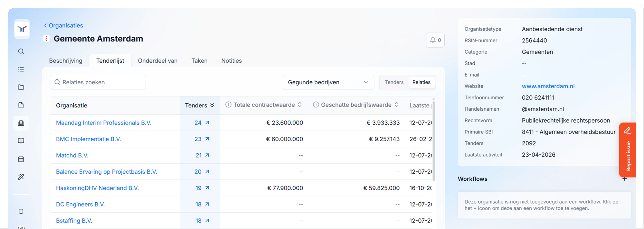Open tenders arrow for Maandag Interim Professionals
The image size is (644, 229).
[x=207, y=123]
